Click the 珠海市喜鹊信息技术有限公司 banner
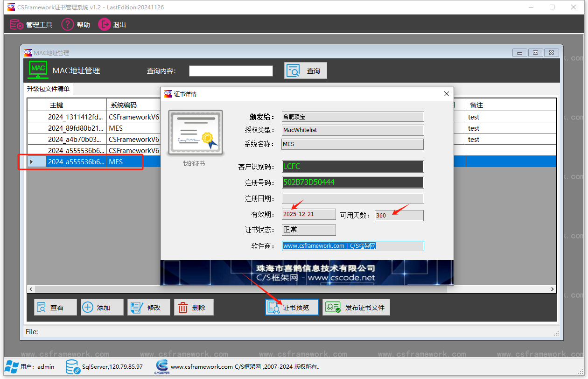This screenshot has height=379, width=588. click(307, 273)
